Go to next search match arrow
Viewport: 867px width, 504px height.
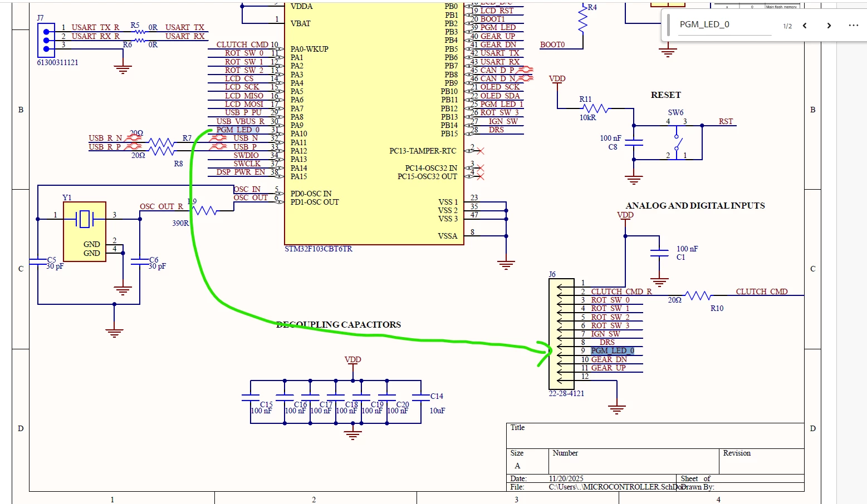click(x=829, y=26)
